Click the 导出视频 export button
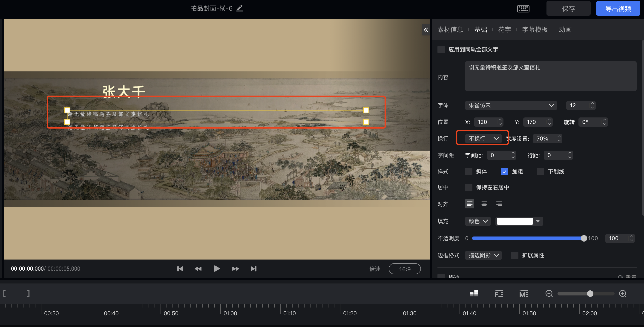 (618, 8)
